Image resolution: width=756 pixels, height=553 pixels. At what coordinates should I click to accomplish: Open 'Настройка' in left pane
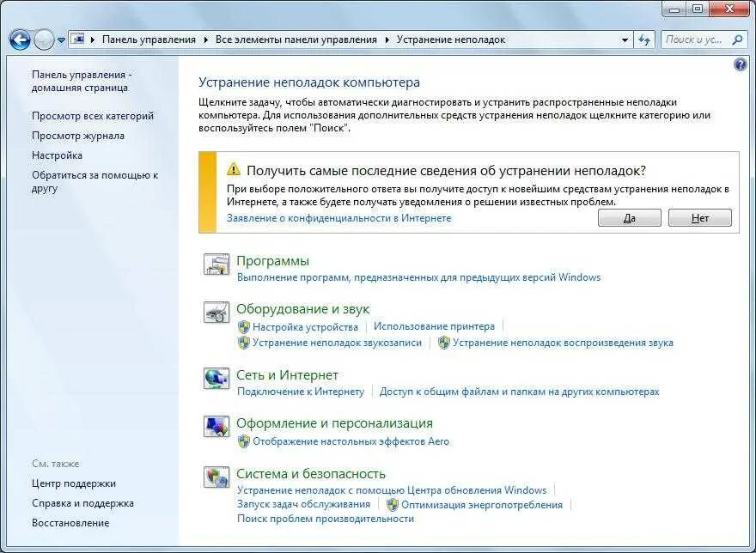coord(57,155)
